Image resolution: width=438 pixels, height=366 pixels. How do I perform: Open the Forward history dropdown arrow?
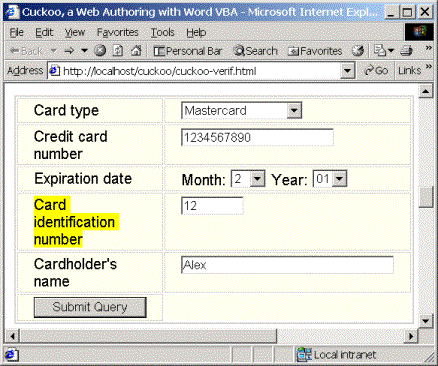84,51
